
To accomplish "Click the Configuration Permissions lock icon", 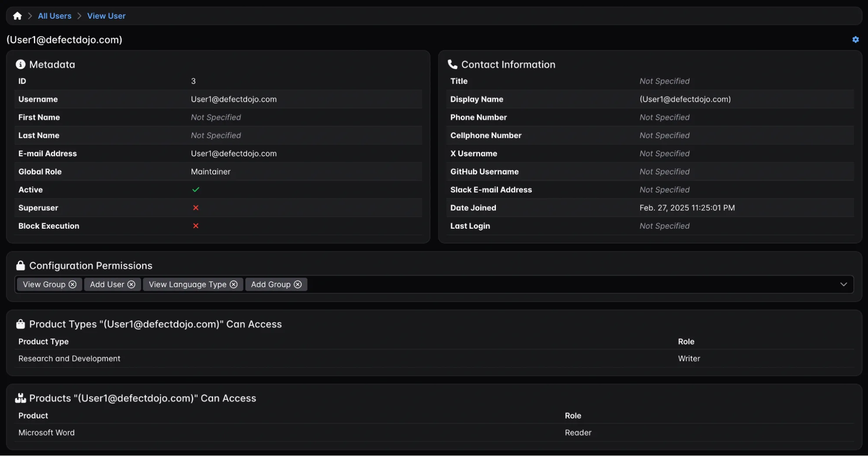I will [20, 266].
